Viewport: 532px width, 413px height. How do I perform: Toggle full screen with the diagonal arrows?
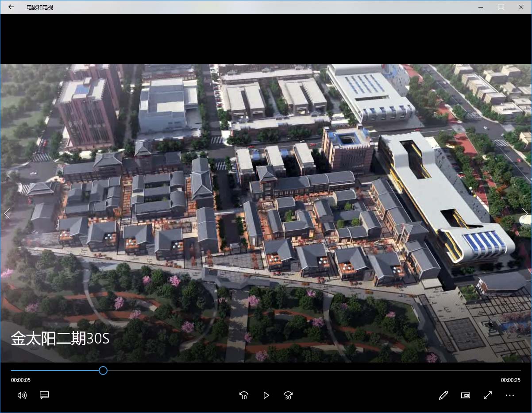[x=488, y=395]
